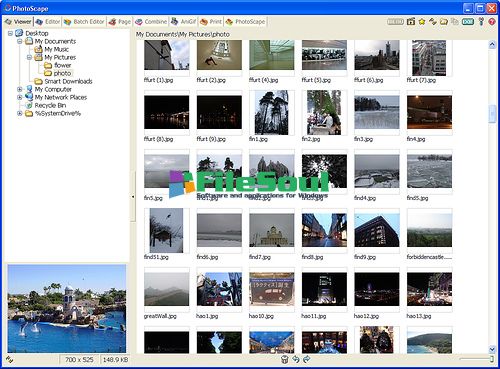Open the Batch Editor tab
500x369 pixels.
[x=84, y=22]
